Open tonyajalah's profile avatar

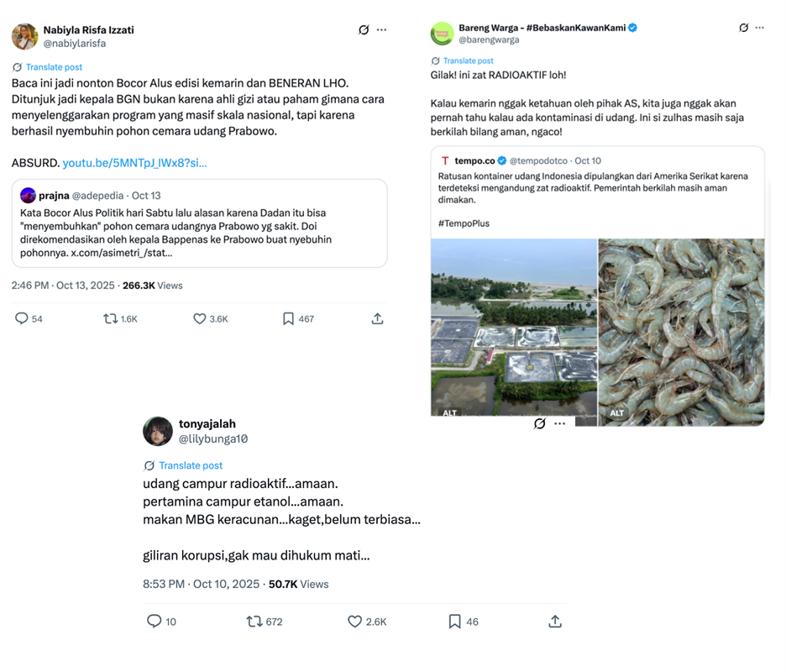158,431
